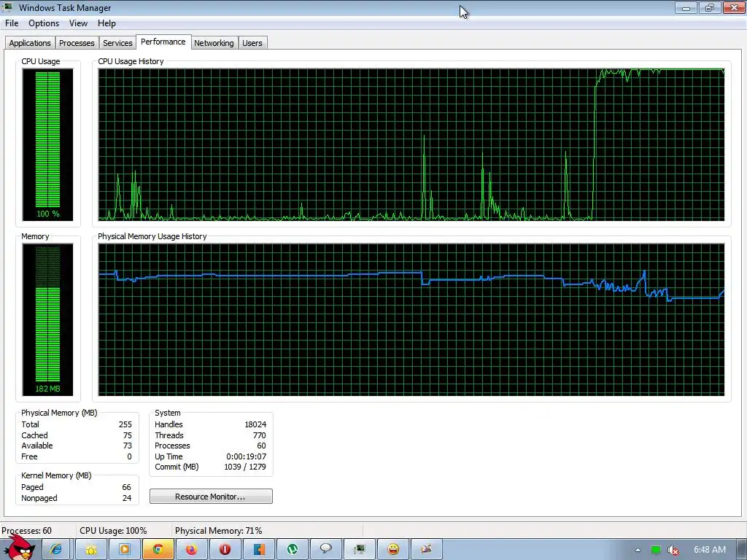Click the Kernel Paged value 66

[127, 487]
